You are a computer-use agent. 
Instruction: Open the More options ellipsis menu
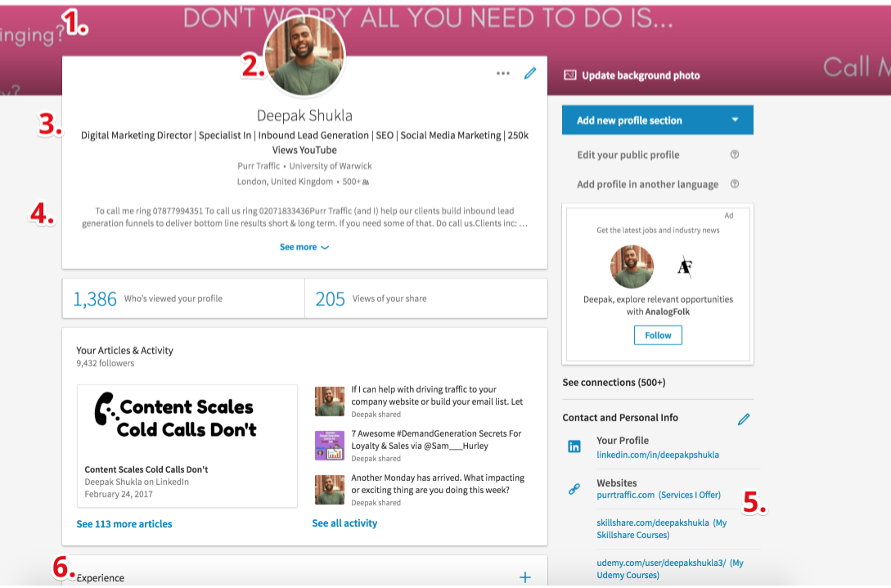pyautogui.click(x=502, y=73)
